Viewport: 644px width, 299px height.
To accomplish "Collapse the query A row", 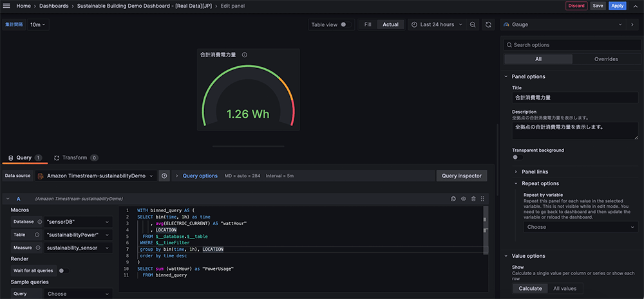I will tap(8, 199).
